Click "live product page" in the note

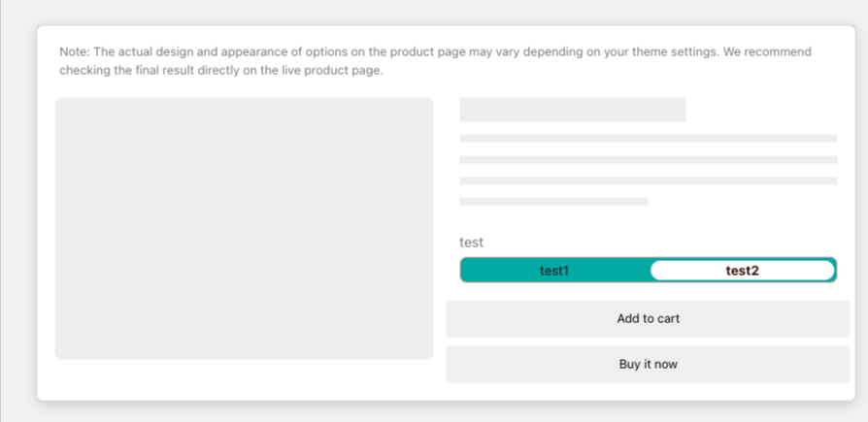(334, 71)
